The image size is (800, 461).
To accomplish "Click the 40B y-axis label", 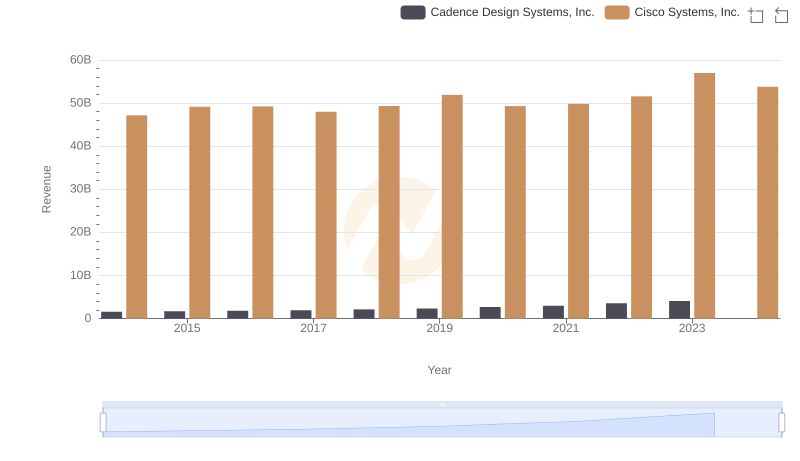I will click(81, 146).
